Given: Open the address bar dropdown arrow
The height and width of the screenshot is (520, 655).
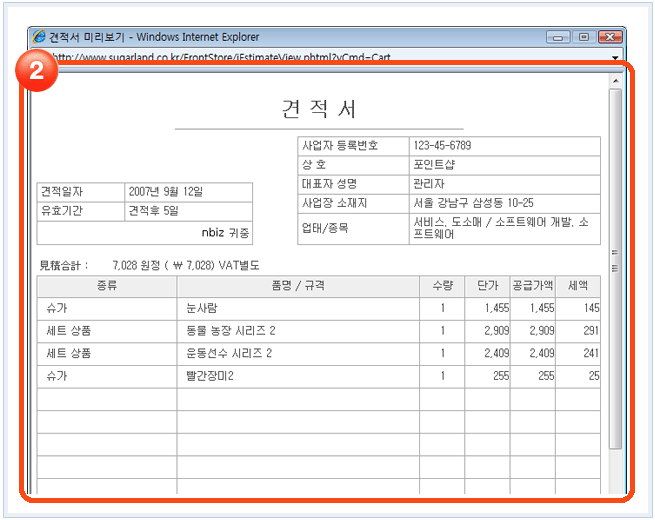Looking at the screenshot, I should point(616,57).
